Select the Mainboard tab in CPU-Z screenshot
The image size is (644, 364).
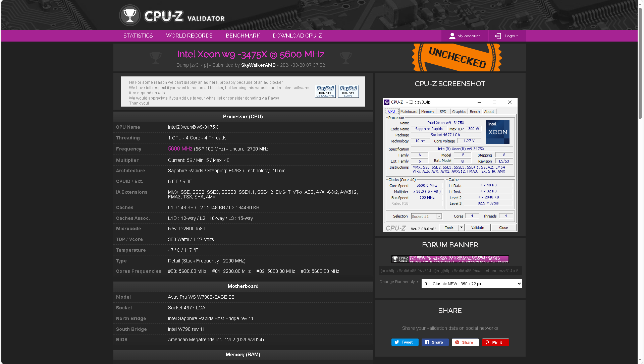pyautogui.click(x=409, y=112)
